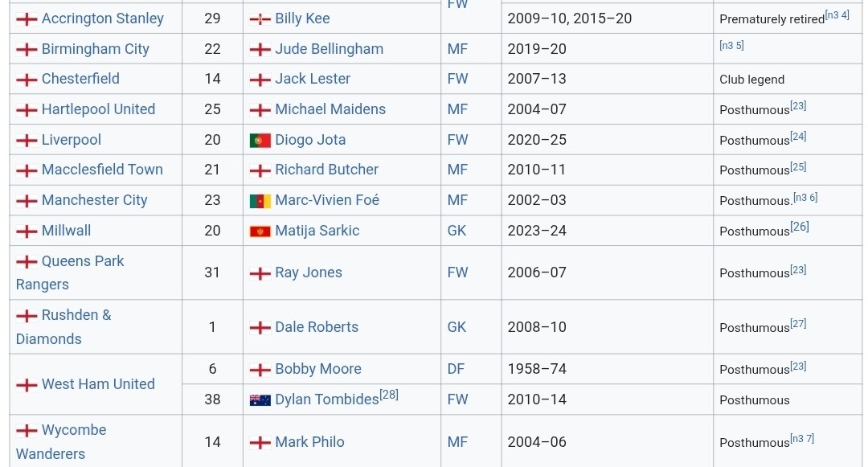Screen dimensions: 868x467
Task: Open the Queens Park Rangers link
Action: (83, 261)
